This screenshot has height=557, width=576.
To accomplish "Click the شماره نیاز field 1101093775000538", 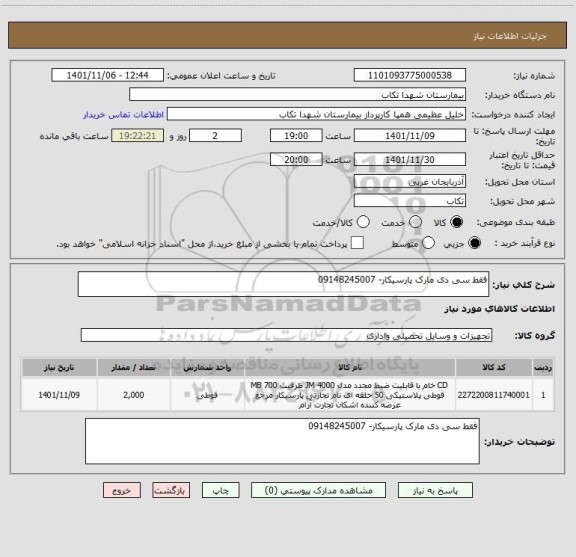I will [x=410, y=75].
